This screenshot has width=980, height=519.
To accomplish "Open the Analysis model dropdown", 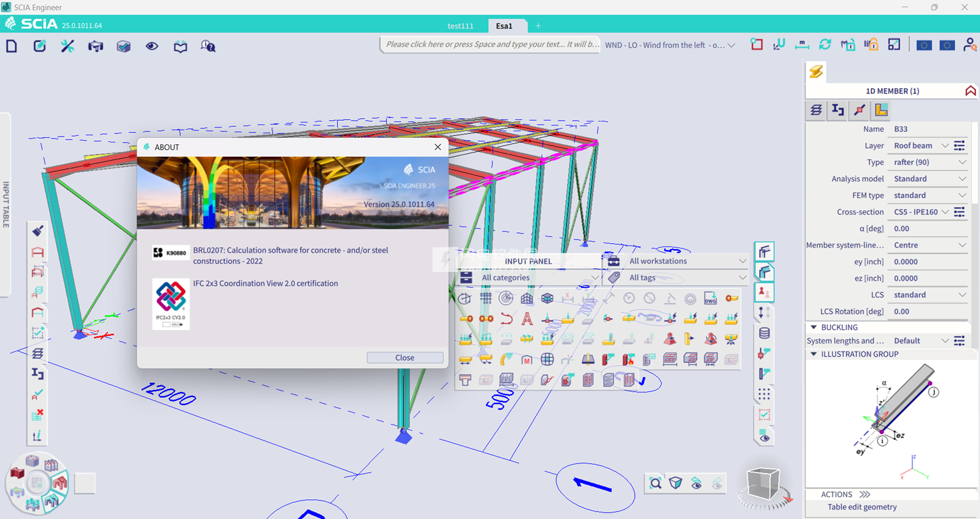I will (929, 179).
